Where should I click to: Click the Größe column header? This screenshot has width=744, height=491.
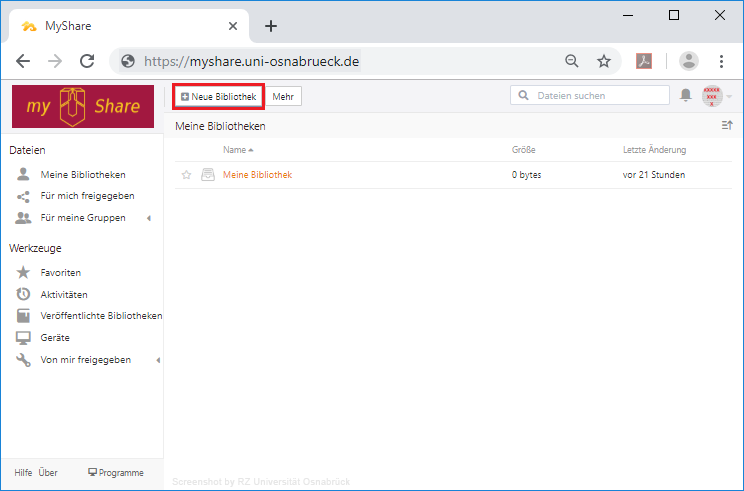point(523,150)
